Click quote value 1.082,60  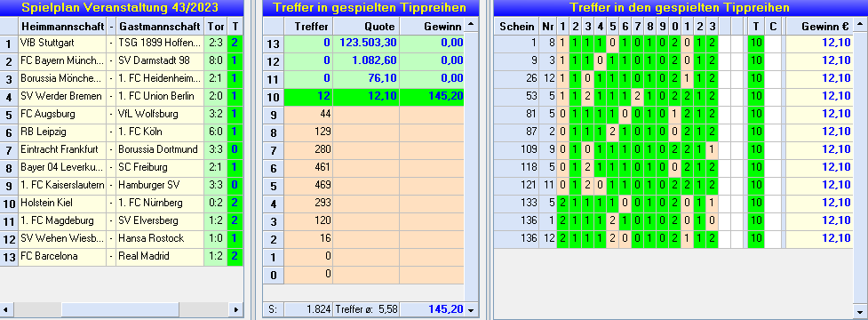pos(366,61)
